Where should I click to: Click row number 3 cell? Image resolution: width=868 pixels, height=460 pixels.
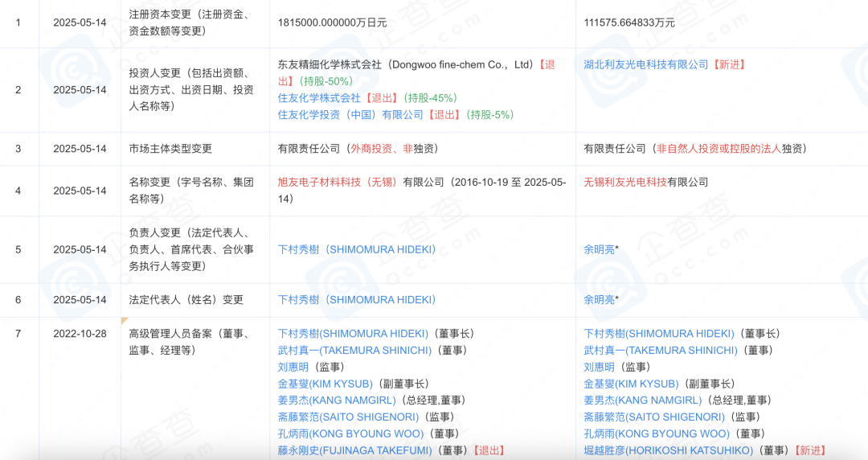pyautogui.click(x=18, y=149)
